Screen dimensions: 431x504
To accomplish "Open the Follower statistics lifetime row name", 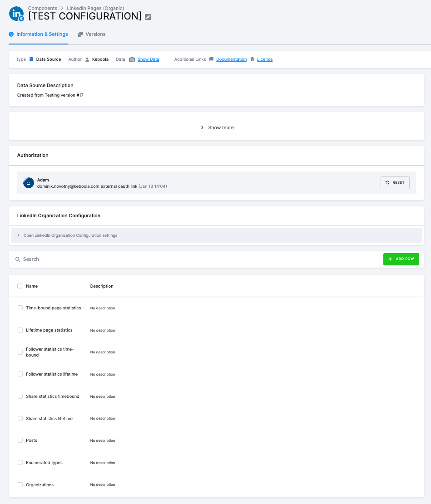I will pos(52,374).
